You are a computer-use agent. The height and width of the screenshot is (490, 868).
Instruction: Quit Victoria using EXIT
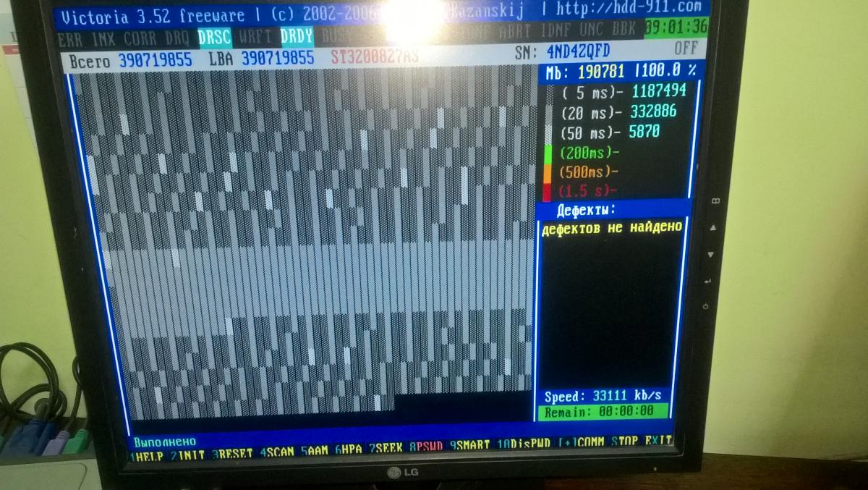click(x=658, y=440)
